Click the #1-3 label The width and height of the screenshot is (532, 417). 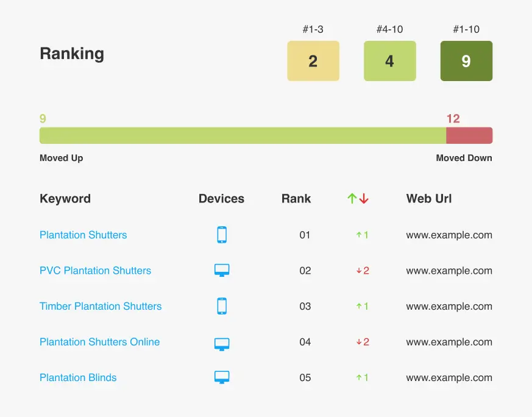pyautogui.click(x=313, y=29)
